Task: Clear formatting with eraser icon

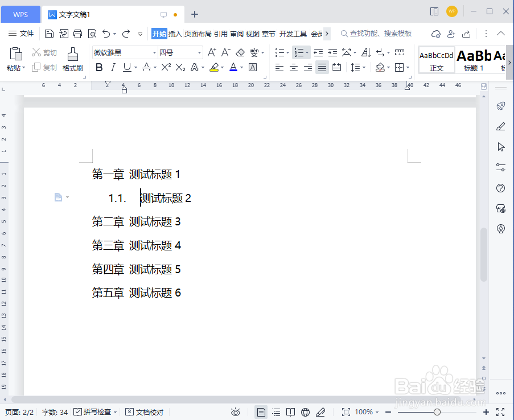Action: 240,52
